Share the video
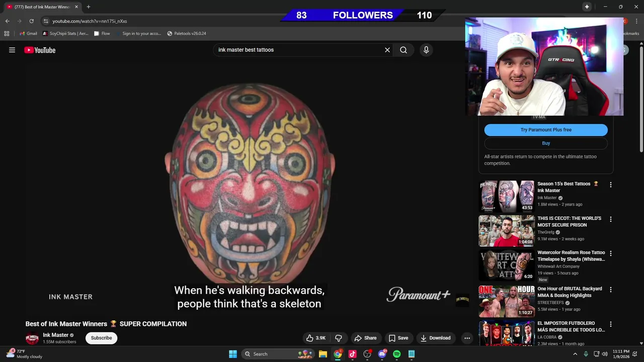Viewport: 644px width, 362px height. point(365,338)
